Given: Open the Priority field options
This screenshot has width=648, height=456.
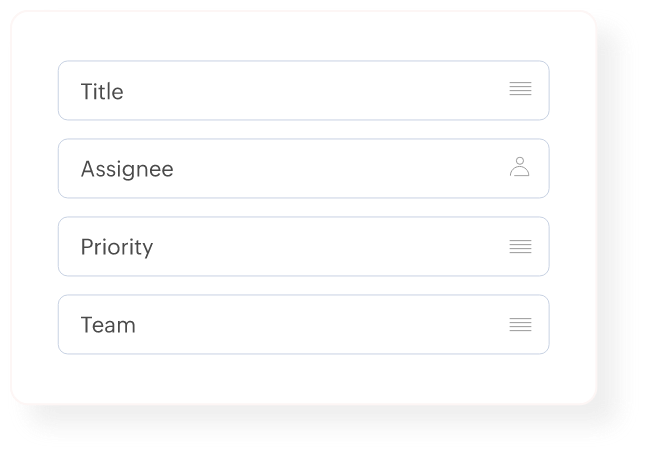Looking at the screenshot, I should [x=520, y=246].
